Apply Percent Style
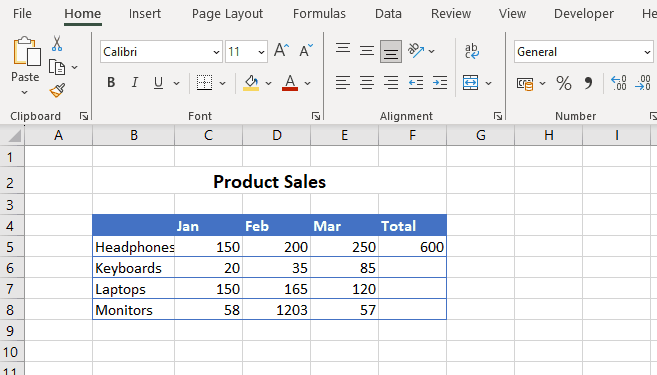The width and height of the screenshot is (657, 375). [564, 83]
